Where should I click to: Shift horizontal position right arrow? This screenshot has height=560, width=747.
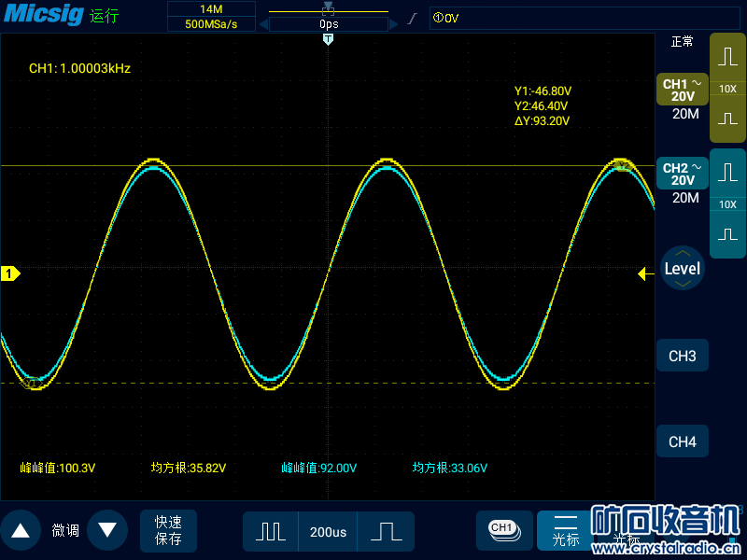tap(393, 24)
